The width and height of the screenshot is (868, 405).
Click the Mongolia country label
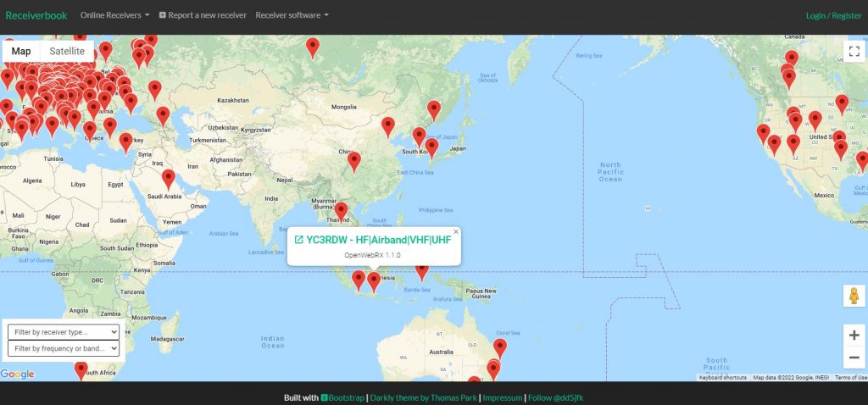[344, 108]
